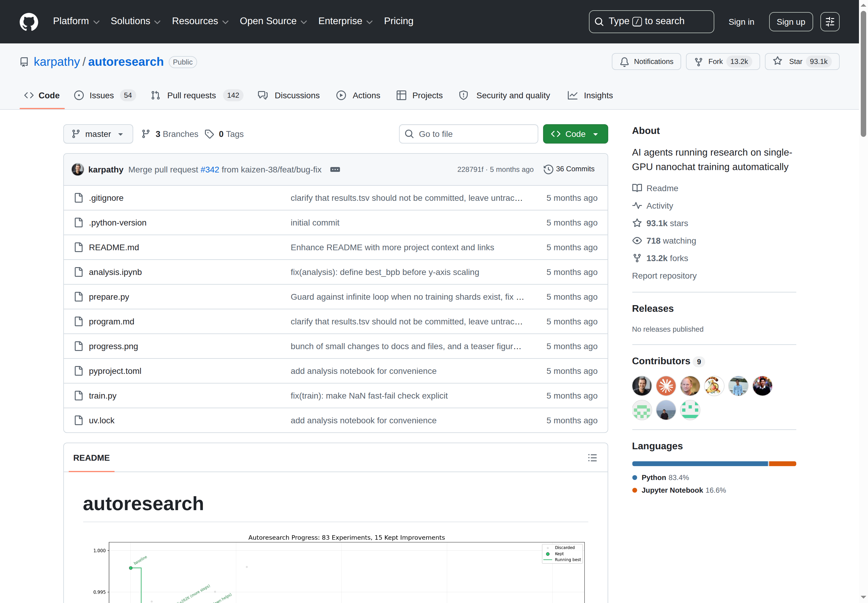Click the Sign up button
868x603 pixels.
pyautogui.click(x=791, y=22)
